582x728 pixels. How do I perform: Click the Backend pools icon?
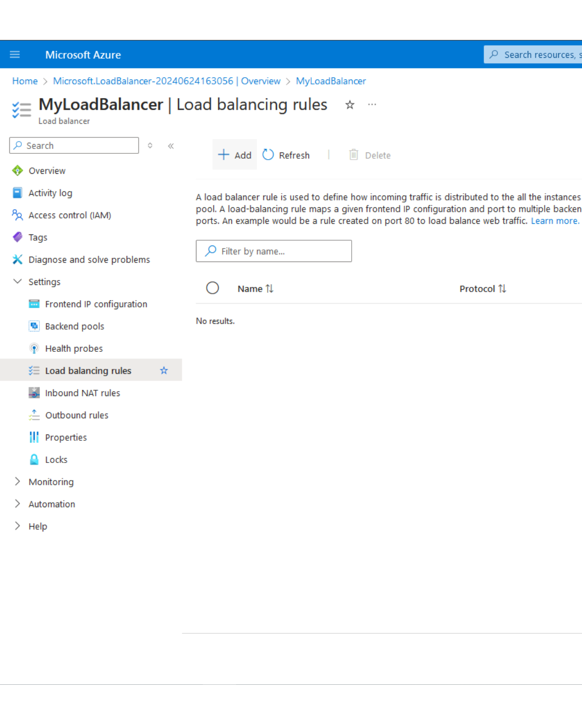tap(34, 326)
